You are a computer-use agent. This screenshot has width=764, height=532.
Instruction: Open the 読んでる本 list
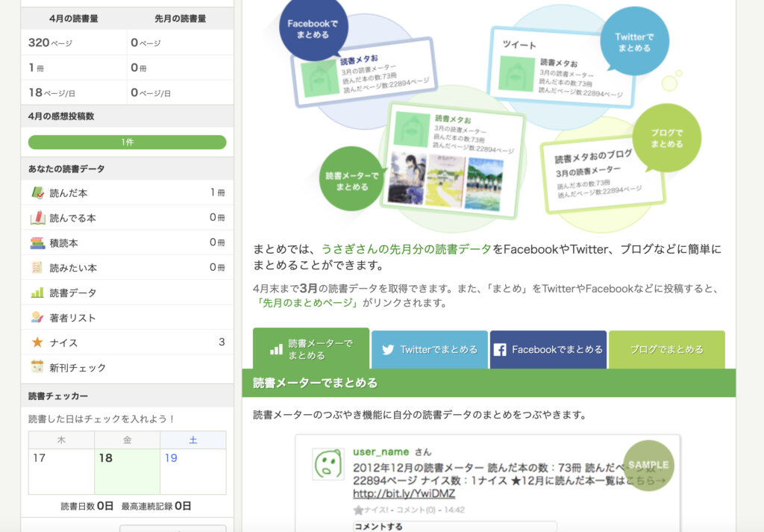(127, 218)
